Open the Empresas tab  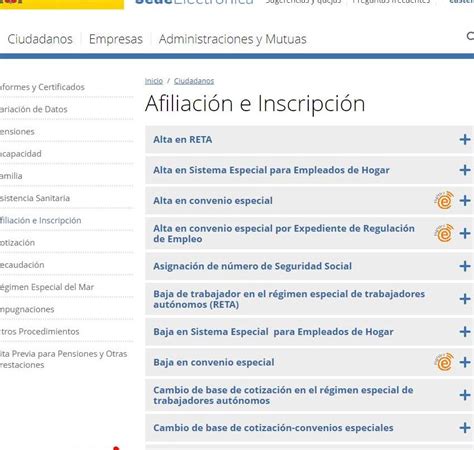coord(116,39)
